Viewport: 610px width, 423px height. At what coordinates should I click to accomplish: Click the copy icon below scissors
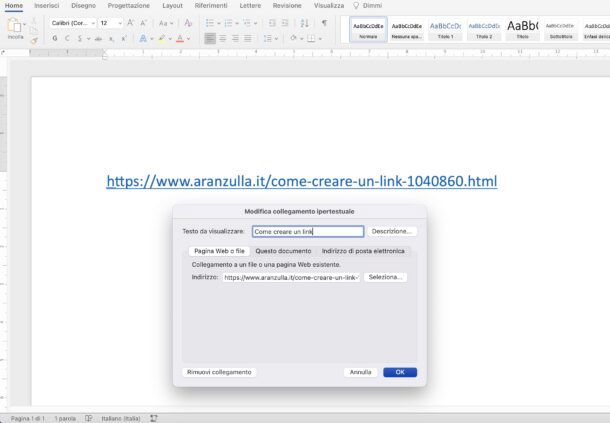tap(34, 30)
